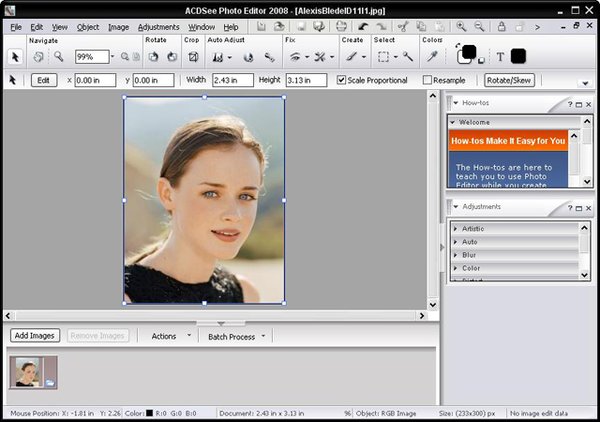Click the Rotate/Skew button
600x422 pixels.
[x=508, y=80]
